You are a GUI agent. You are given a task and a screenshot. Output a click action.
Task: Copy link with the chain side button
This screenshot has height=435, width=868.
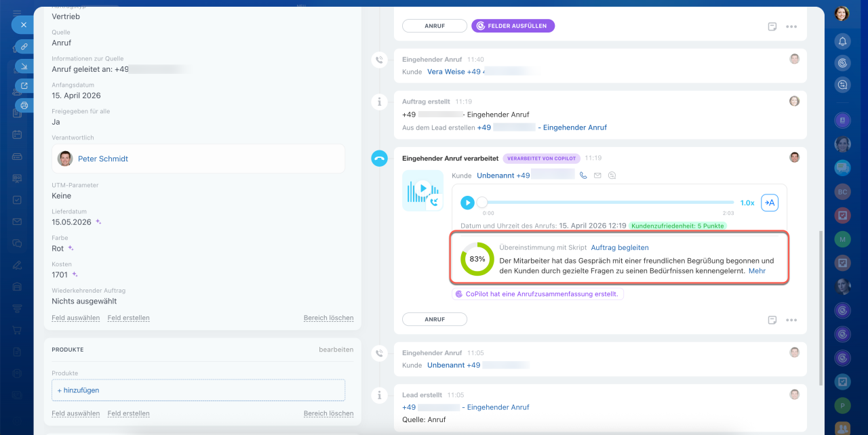24,47
